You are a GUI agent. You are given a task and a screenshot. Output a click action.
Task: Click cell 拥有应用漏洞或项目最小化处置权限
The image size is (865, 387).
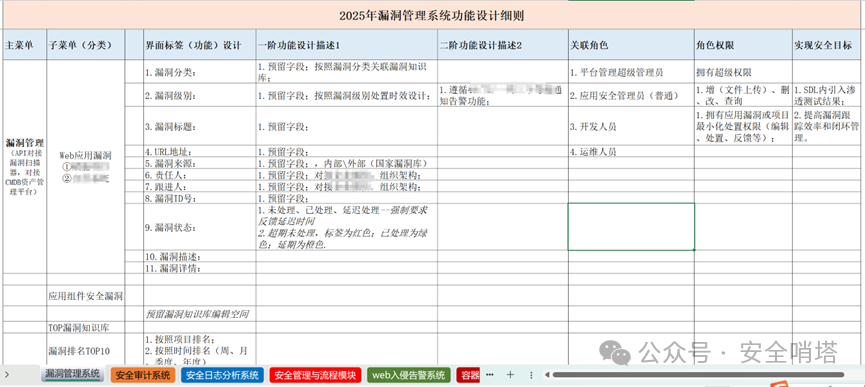tap(744, 126)
